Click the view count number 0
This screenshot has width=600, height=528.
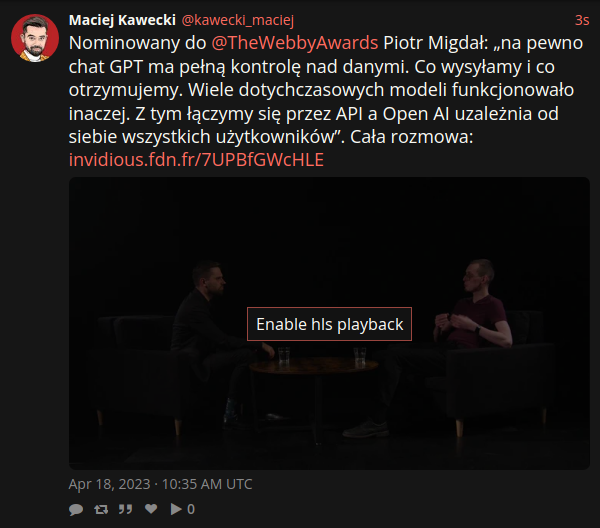tap(191, 509)
